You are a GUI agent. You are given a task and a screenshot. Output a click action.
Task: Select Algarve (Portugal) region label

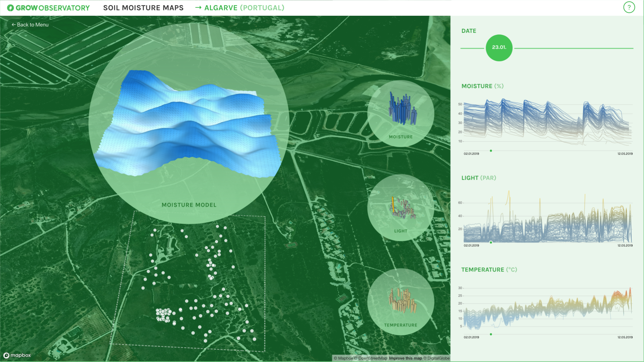pos(244,8)
